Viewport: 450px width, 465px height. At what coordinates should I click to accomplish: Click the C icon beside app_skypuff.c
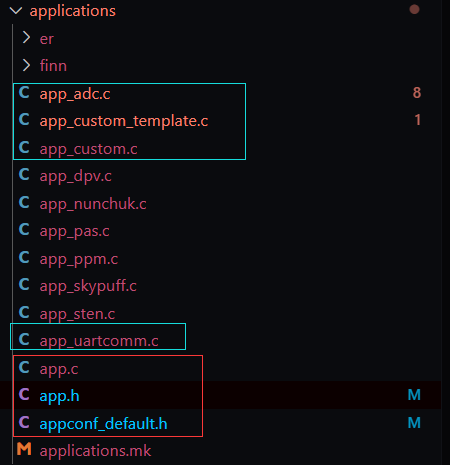click(24, 285)
